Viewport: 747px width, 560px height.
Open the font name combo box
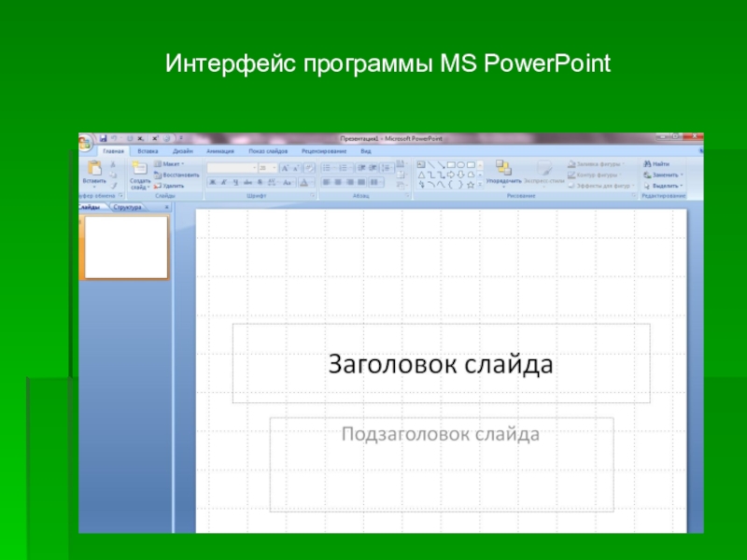pos(232,168)
